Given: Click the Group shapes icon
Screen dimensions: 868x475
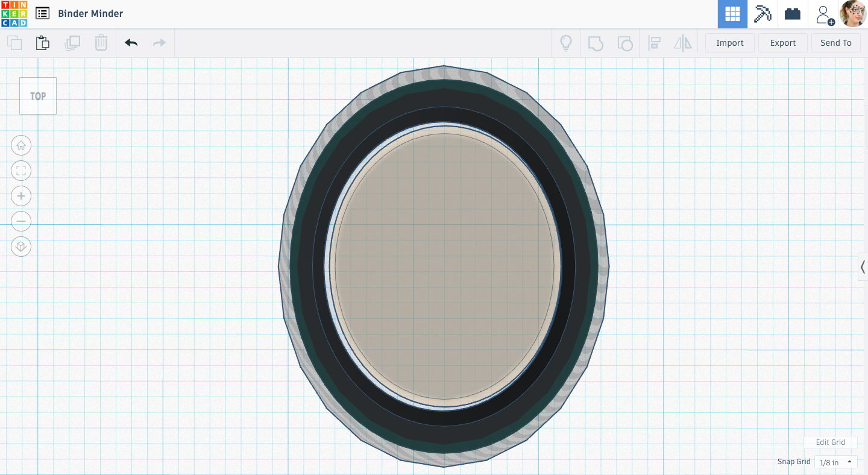Looking at the screenshot, I should coord(596,43).
